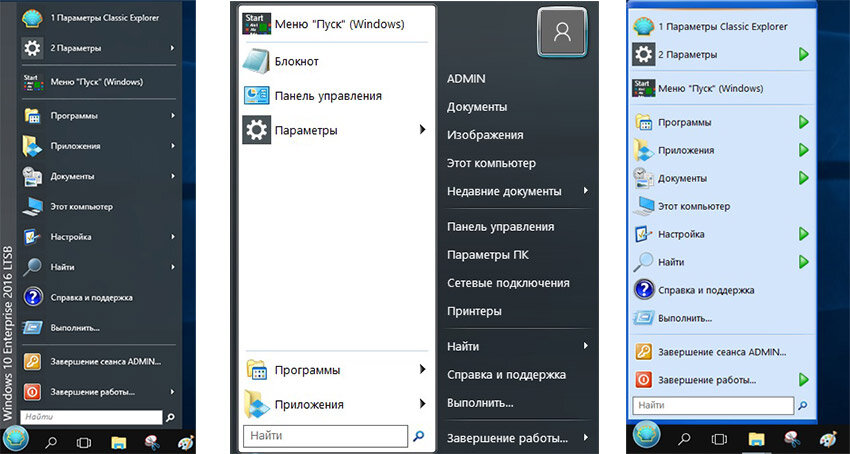850x454 pixels.
Task: Expand Параметры arrow in middle menu
Action: (x=422, y=130)
